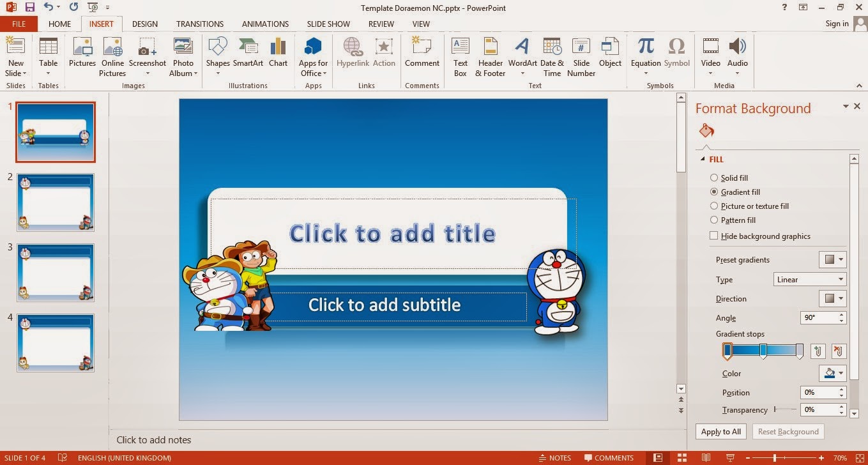Select the Gradient fill radio button
Screen dimensions: 868x465
point(714,192)
